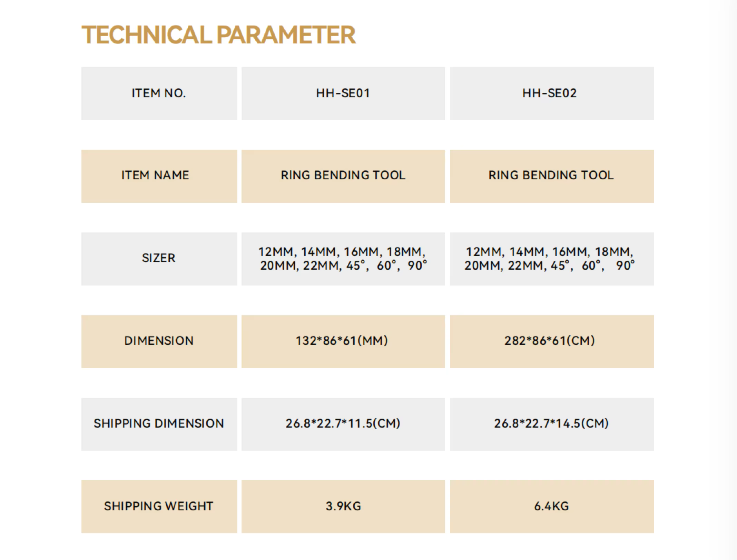This screenshot has height=560, width=737.
Task: Select the ITEM NAME label cell
Action: click(159, 176)
